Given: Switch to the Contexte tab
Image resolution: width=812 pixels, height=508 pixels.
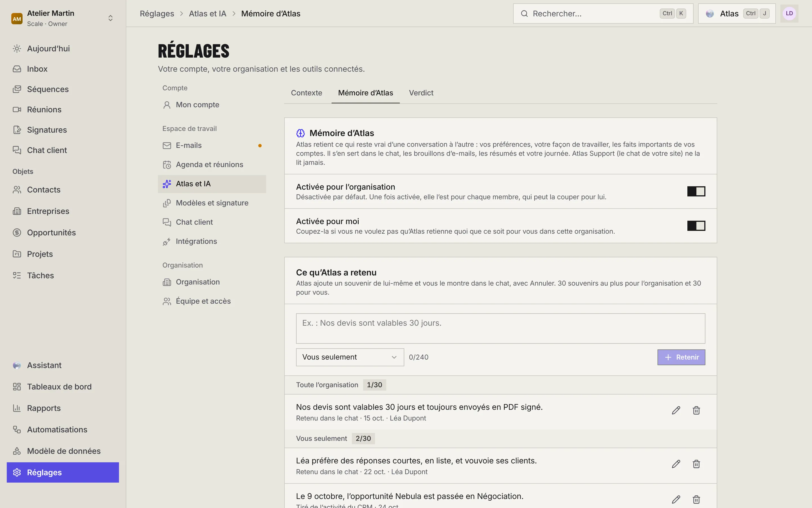Looking at the screenshot, I should [x=306, y=93].
